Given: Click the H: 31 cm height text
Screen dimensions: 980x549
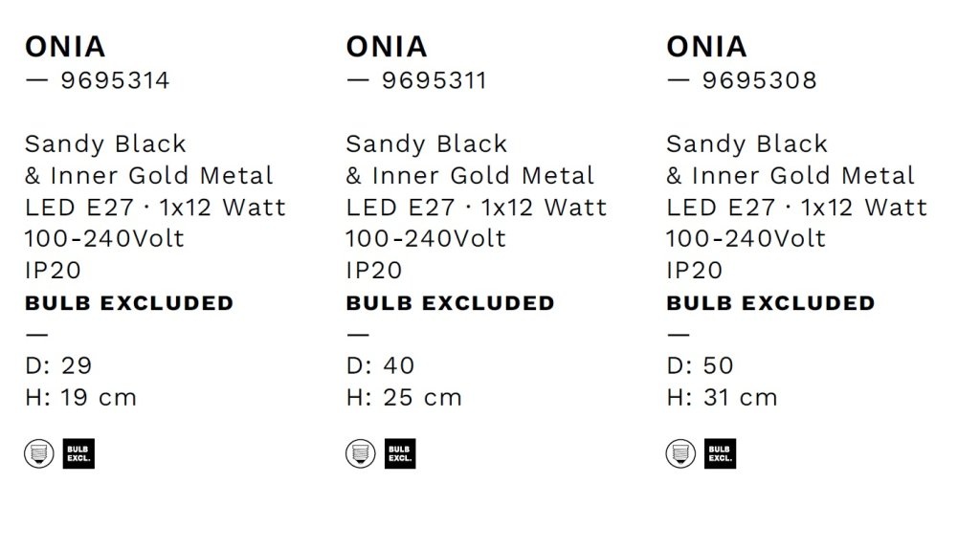Looking at the screenshot, I should (722, 397).
